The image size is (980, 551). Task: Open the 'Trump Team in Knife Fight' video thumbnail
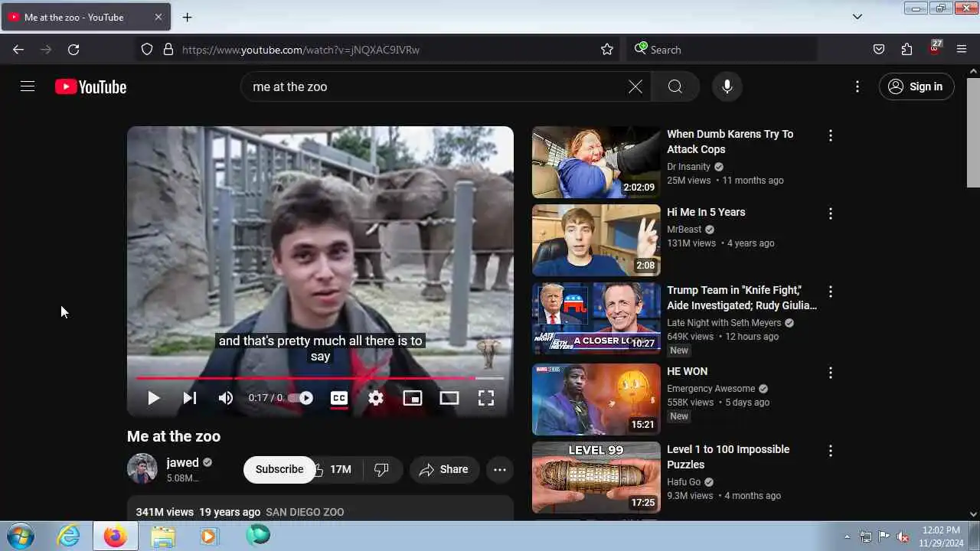(596, 318)
